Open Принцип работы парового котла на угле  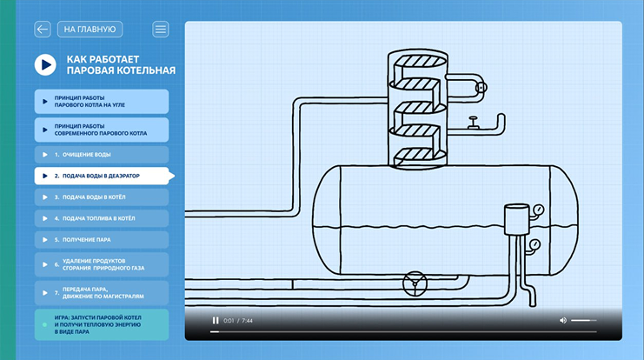102,101
